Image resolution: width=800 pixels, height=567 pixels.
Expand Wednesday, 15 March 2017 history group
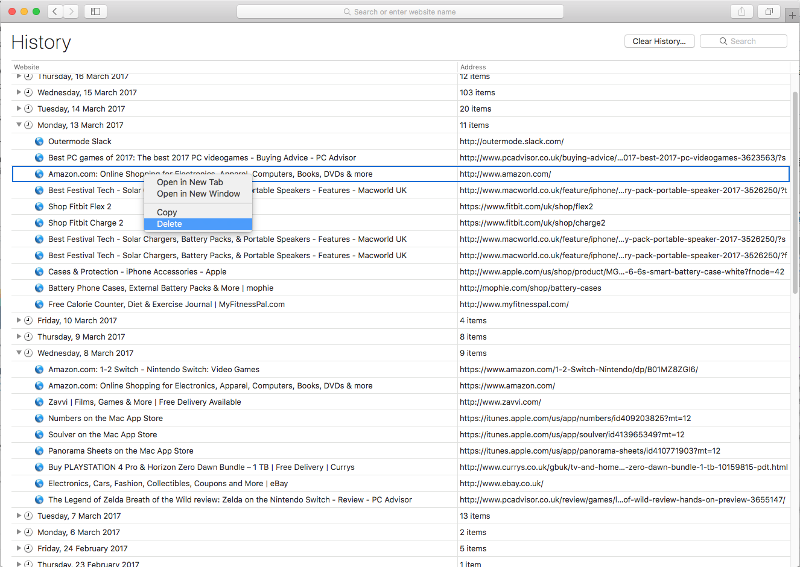pos(19,92)
